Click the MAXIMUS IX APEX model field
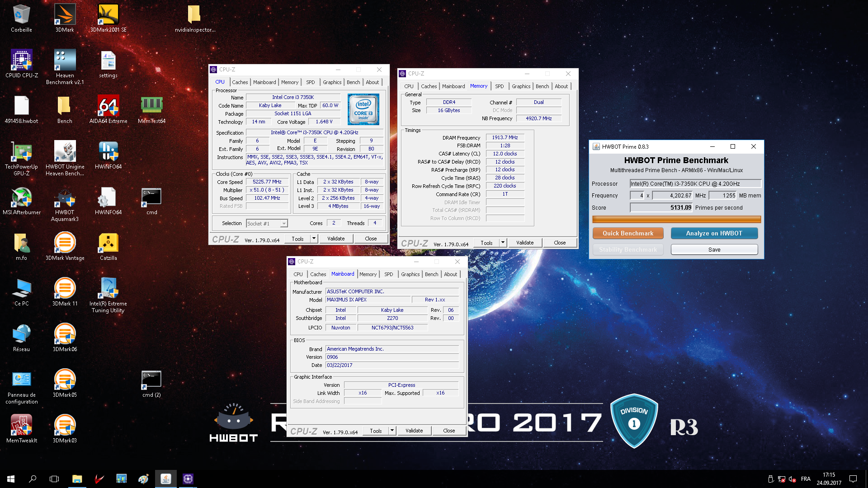This screenshot has height=488, width=868. [x=368, y=300]
